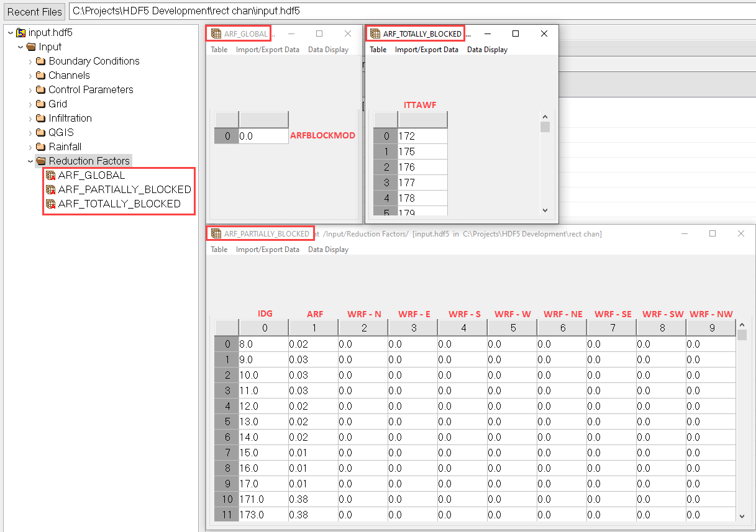Expand the Infiltration folder node
Screen dimensions: 756x532
coord(30,119)
